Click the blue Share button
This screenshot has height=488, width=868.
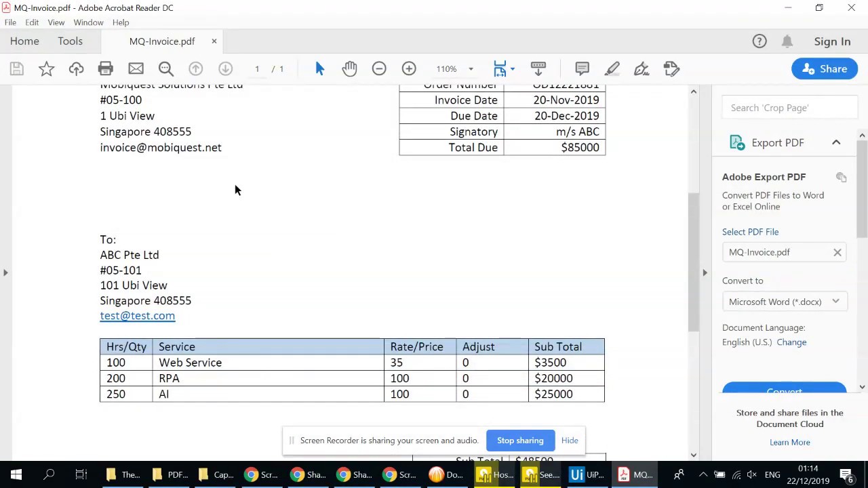click(825, 68)
